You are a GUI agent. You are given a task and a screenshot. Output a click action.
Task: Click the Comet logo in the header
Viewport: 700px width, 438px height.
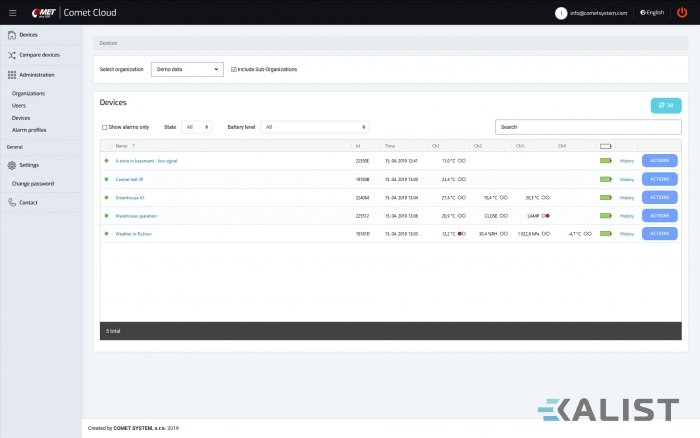click(x=43, y=12)
